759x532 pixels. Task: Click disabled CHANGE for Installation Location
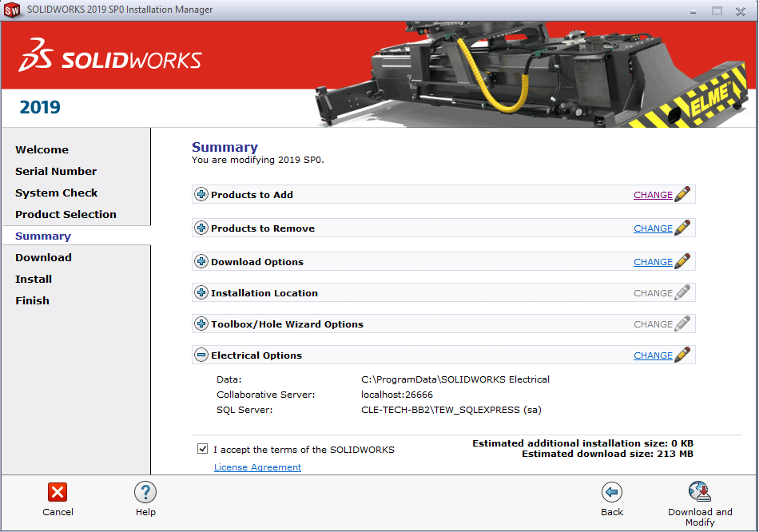(653, 293)
